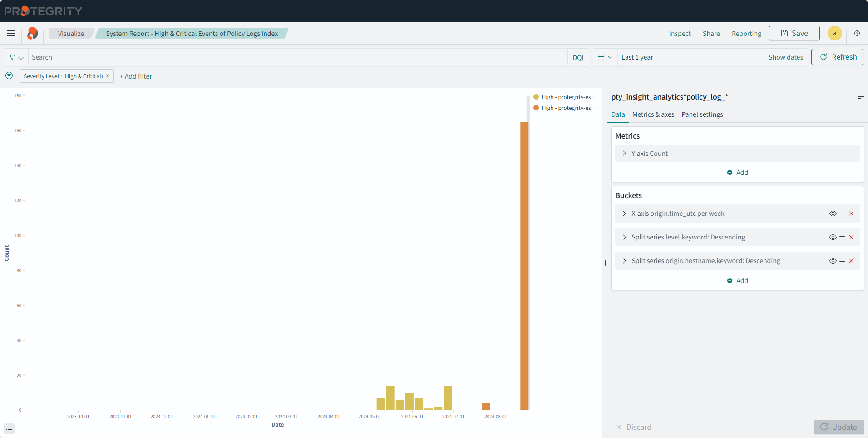Click the yellow High legend color dot
Screen dimensions: 868x438
536,97
